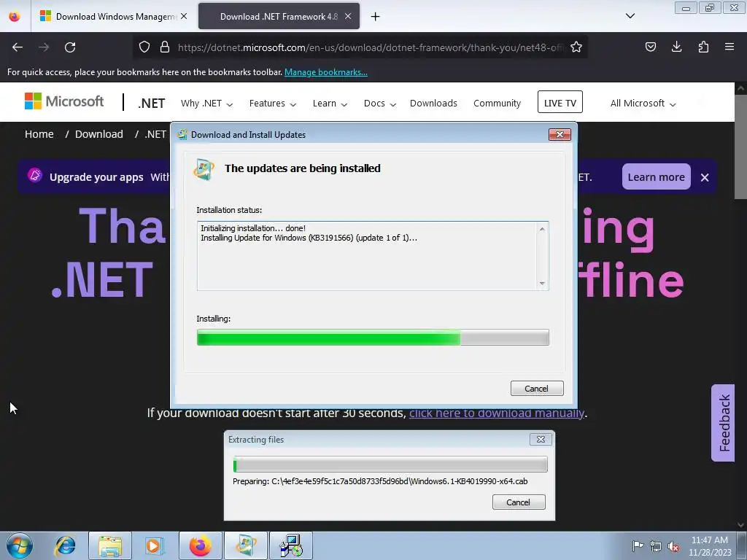
Task: Open the Manage bookmarks link
Action: coord(326,72)
